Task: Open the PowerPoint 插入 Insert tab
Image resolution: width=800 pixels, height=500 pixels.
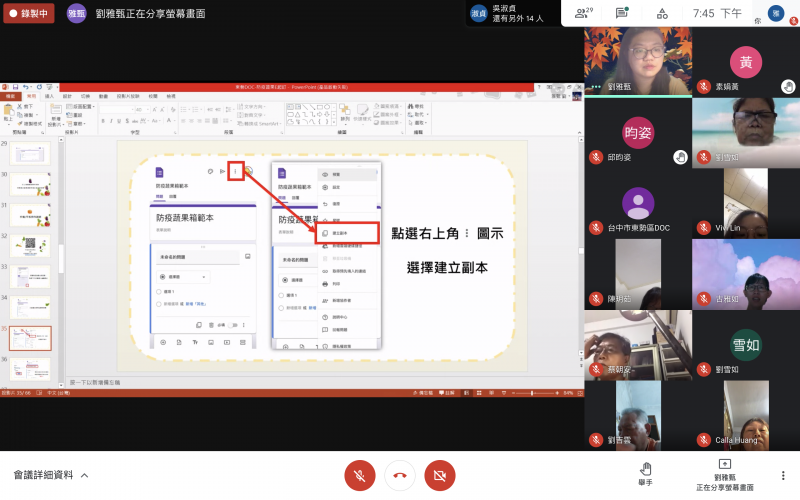Action: pos(49,96)
